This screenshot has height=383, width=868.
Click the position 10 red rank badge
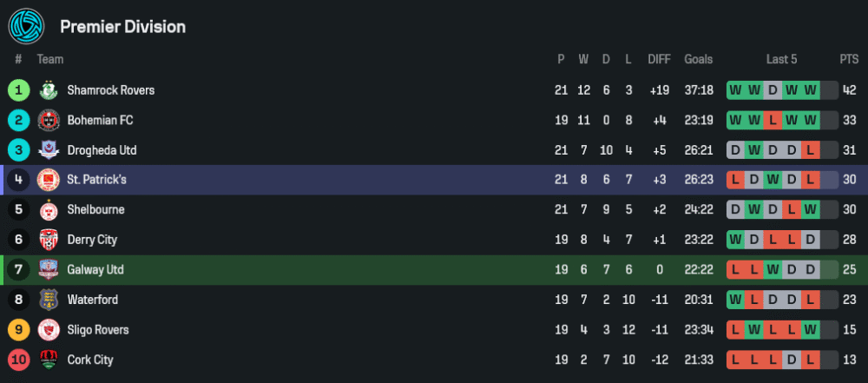[x=18, y=360]
